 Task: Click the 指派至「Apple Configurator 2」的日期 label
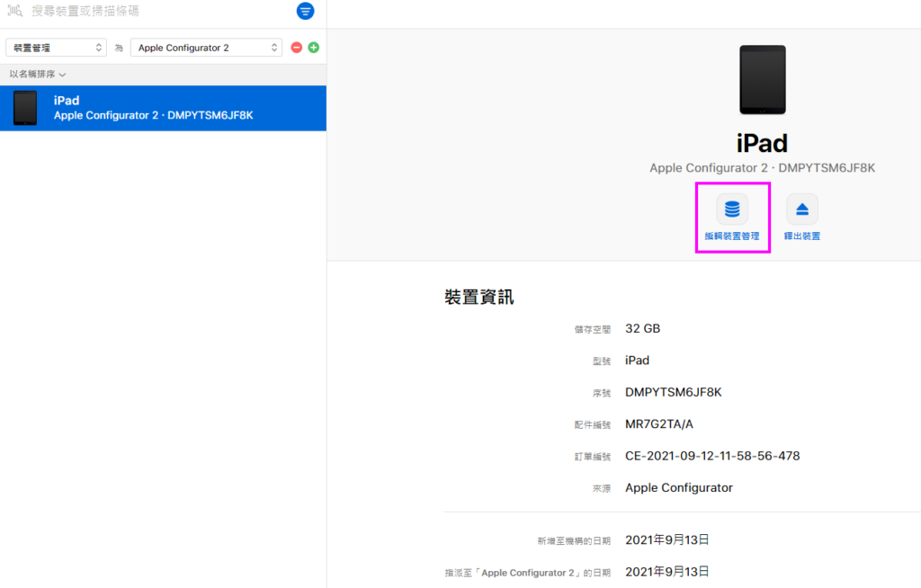(x=528, y=573)
